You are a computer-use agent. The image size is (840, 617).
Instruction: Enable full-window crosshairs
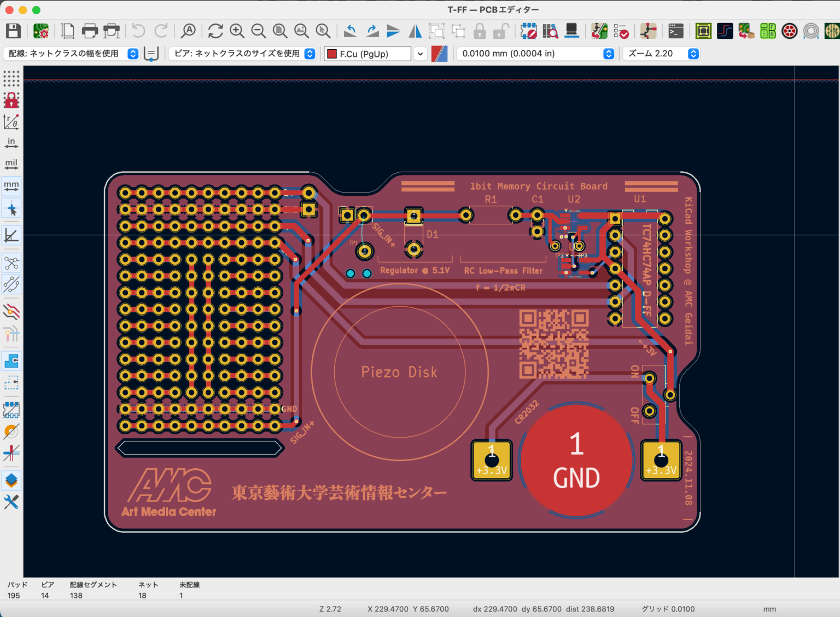[x=11, y=208]
